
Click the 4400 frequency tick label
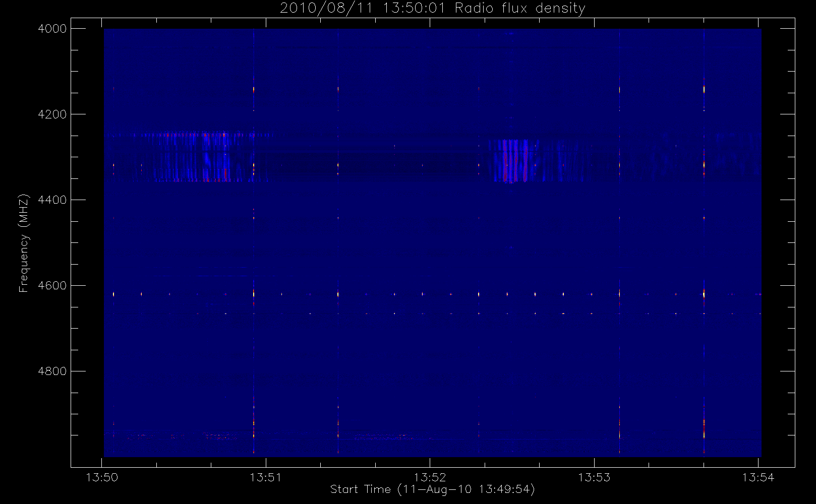coord(52,200)
